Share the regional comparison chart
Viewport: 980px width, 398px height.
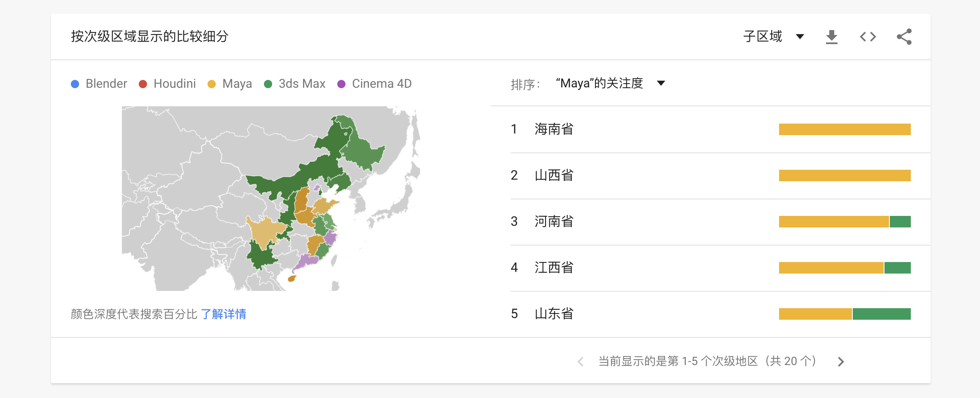904,37
